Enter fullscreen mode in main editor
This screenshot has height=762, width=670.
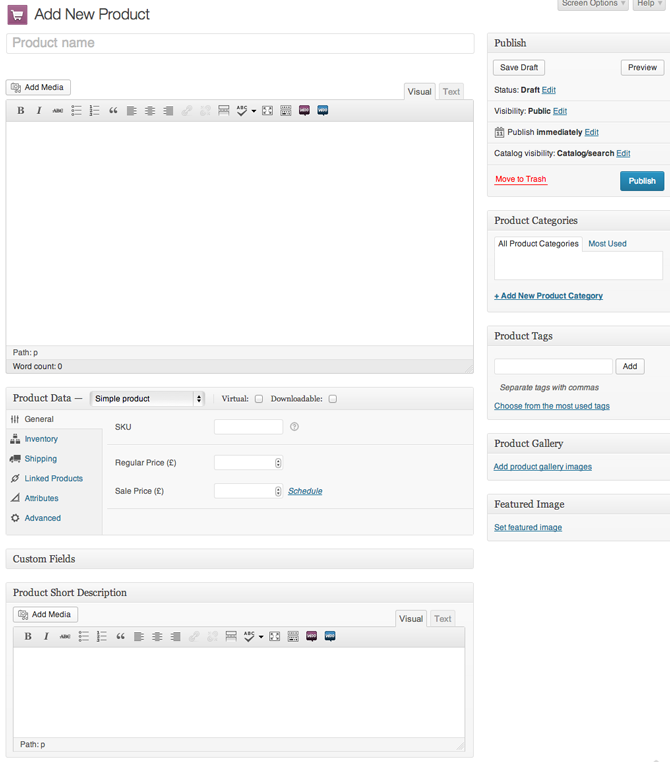pyautogui.click(x=267, y=111)
